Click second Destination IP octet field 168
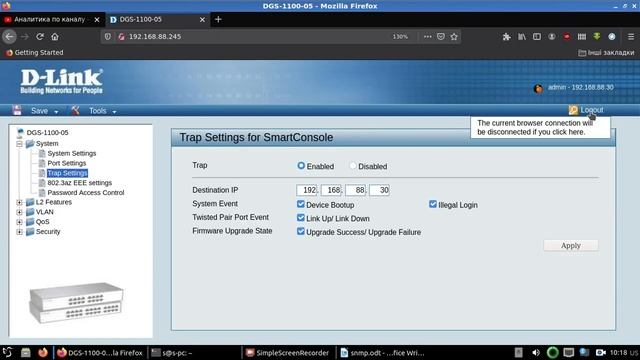The image size is (640, 360). (x=331, y=190)
